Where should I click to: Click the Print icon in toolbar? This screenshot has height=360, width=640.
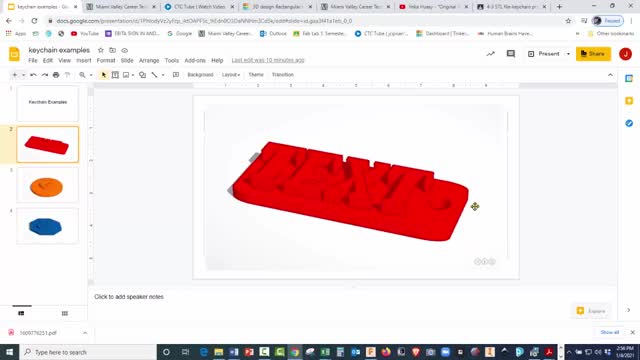56,75
